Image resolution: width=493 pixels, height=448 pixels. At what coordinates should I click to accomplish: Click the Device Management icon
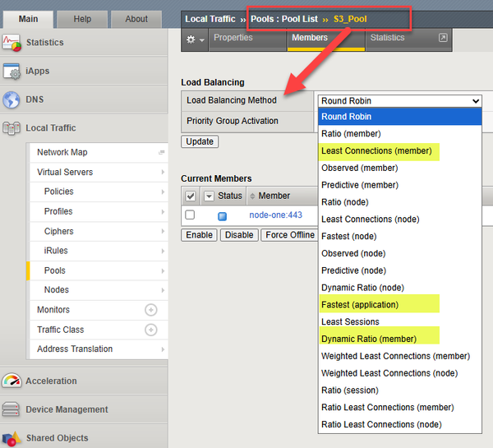(x=11, y=409)
